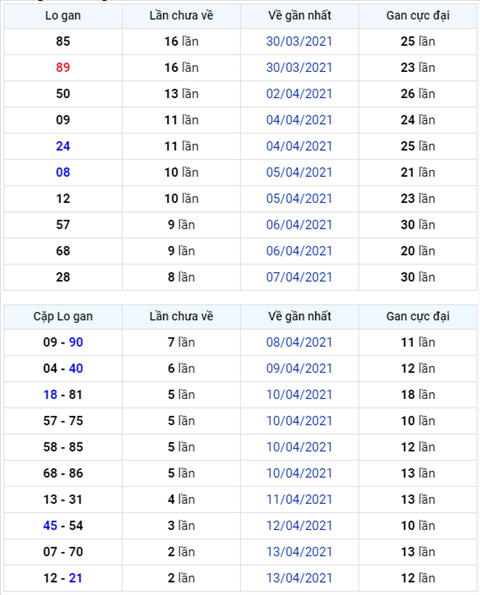Select number 28 in the Lo gan column
Screen dimensions: 480x595
63,277
